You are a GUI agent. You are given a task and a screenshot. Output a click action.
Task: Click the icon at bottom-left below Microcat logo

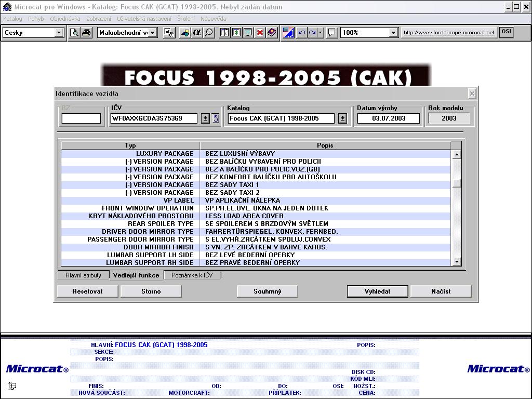(12, 386)
